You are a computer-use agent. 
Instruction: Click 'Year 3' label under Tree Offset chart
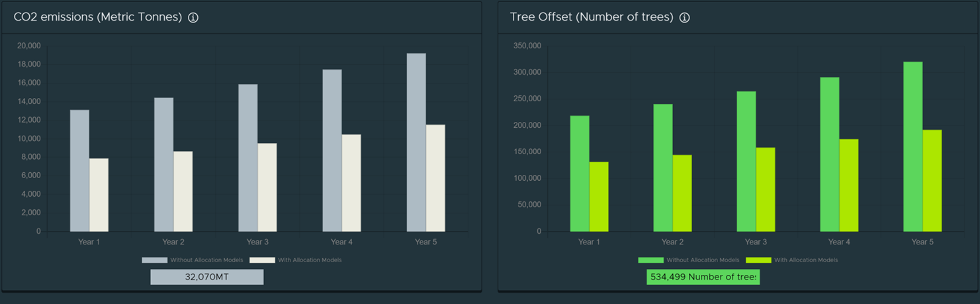coord(756,242)
